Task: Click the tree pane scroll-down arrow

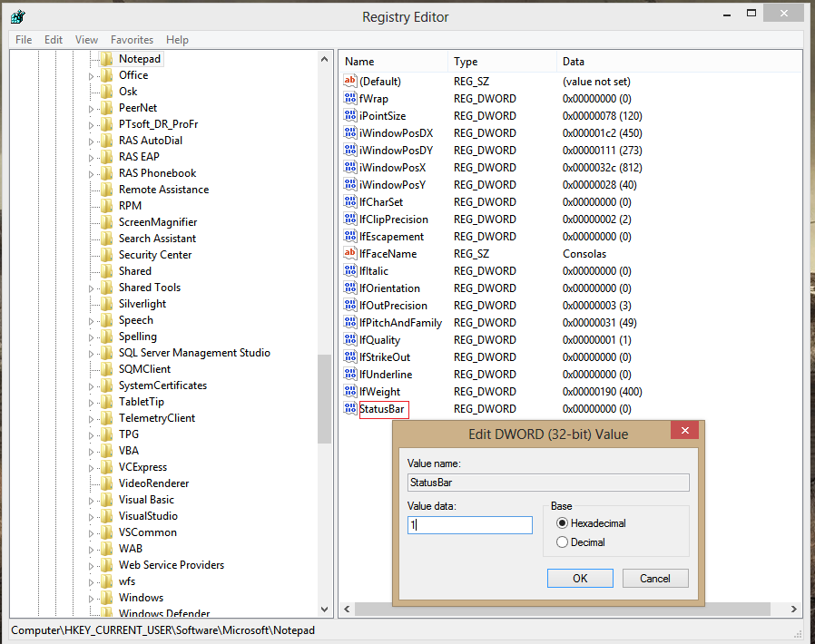Action: click(324, 610)
